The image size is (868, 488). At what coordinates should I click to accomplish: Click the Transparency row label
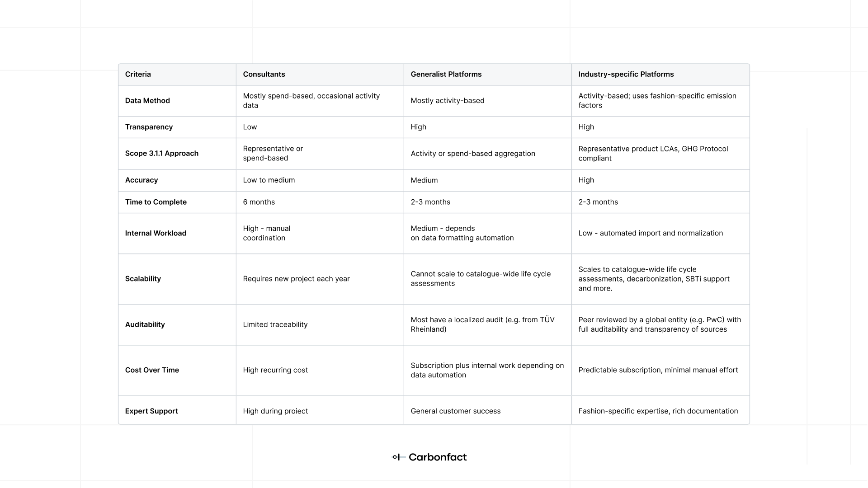tap(149, 127)
